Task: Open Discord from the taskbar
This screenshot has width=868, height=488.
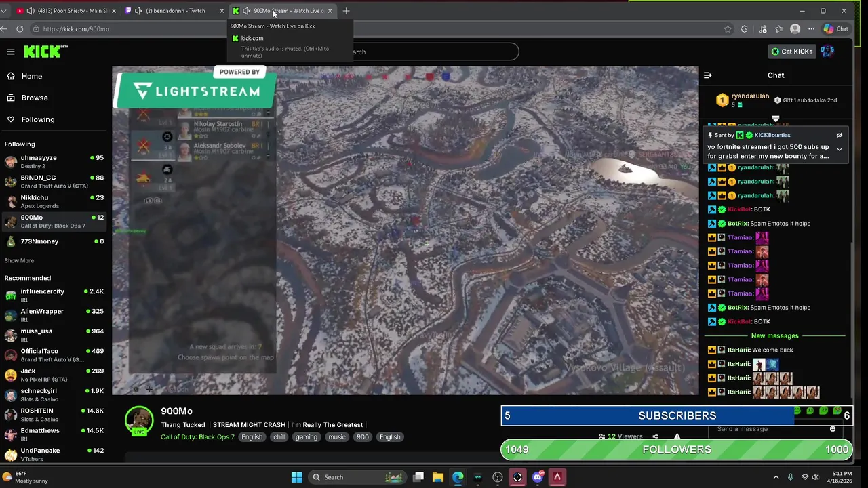Action: [x=538, y=477]
